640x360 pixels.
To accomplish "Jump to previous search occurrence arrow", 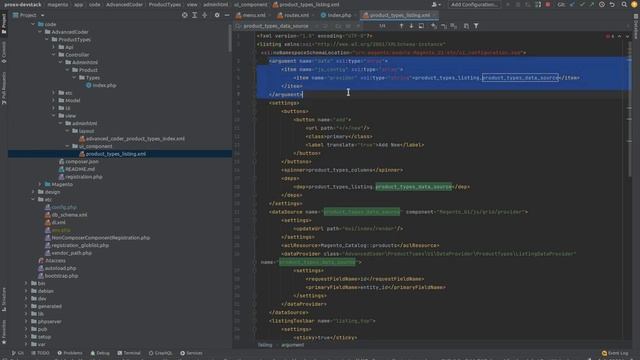I will pos(401,26).
